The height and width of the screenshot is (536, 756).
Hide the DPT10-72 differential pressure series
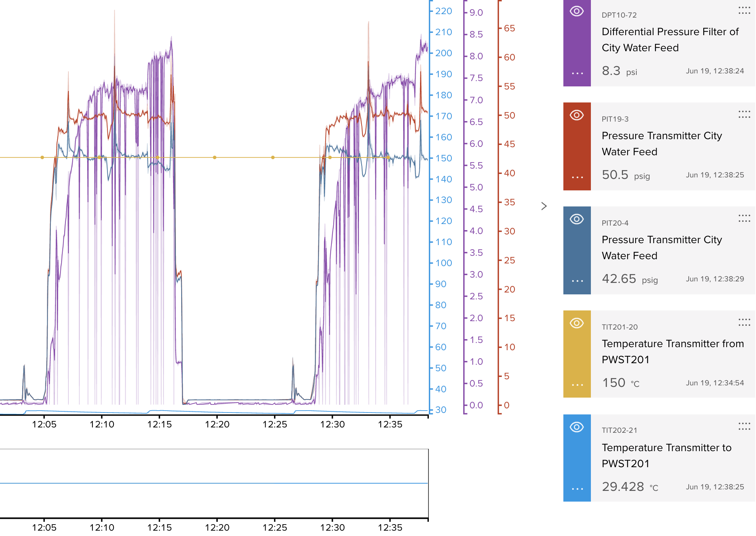tap(576, 11)
